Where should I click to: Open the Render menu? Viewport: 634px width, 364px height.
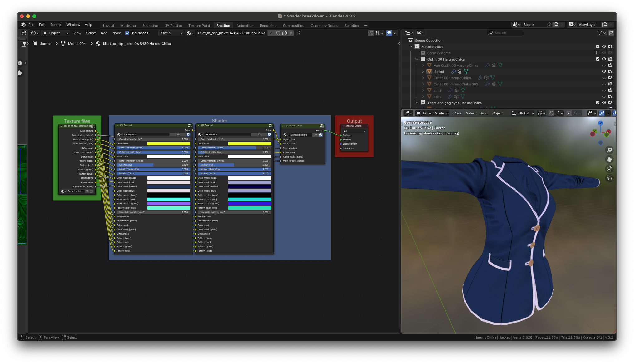tap(56, 25)
